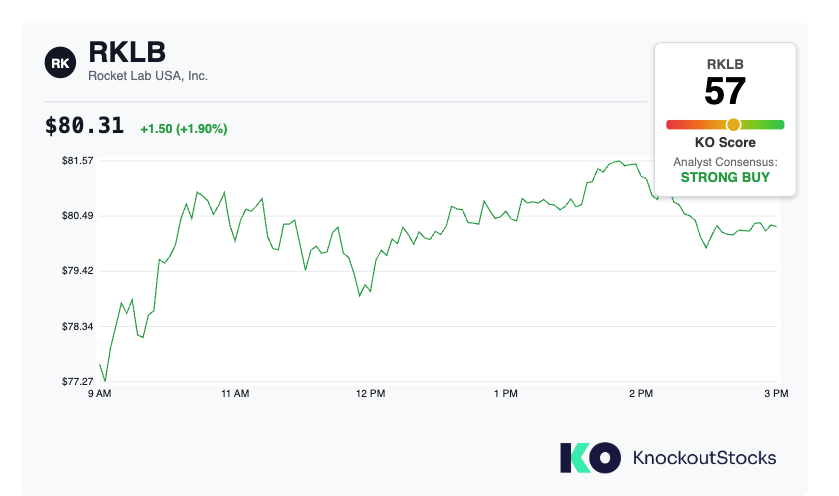
Task: Click the 12 PM x-axis label
Action: (x=370, y=393)
